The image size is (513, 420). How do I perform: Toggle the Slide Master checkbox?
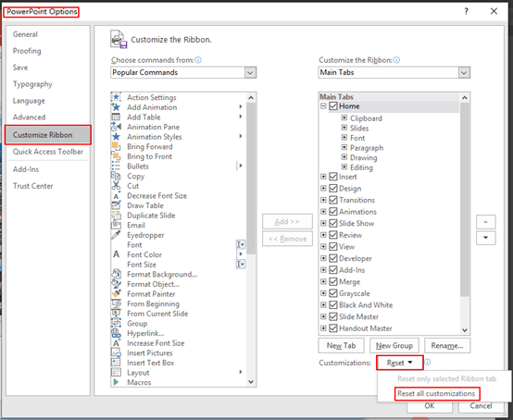tap(333, 316)
